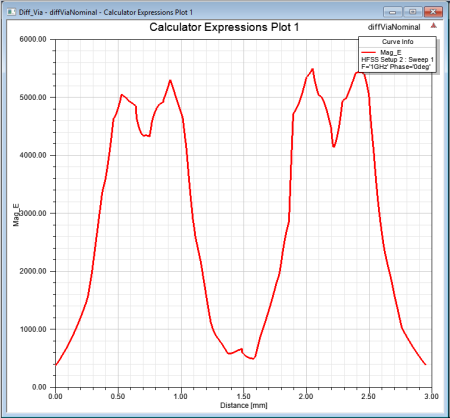Click the 3.00 tick label on X axis
This screenshot has width=450, height=418.
[x=432, y=396]
